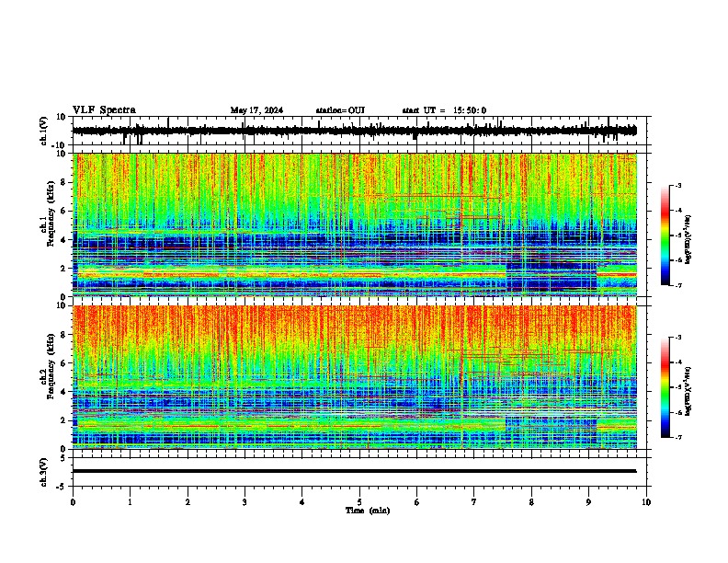The image size is (728, 563).
Task: Click time axis tick label '5'
Action: coord(359,502)
